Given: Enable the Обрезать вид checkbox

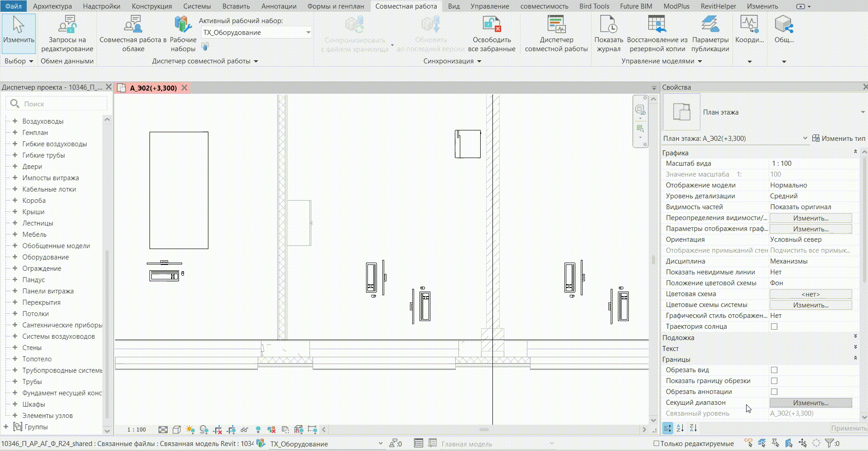Looking at the screenshot, I should click(x=774, y=370).
